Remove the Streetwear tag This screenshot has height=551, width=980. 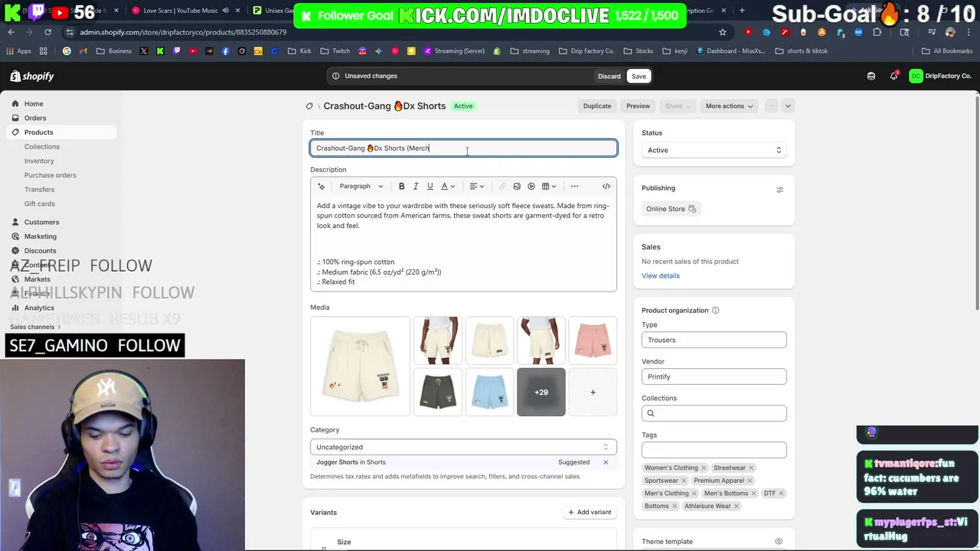[751, 468]
